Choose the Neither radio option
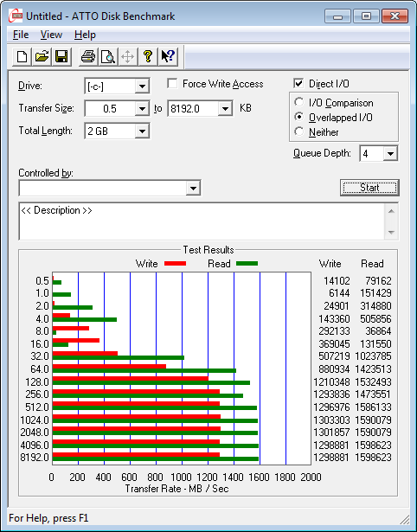Screen dimensions: 417x532 click(299, 131)
